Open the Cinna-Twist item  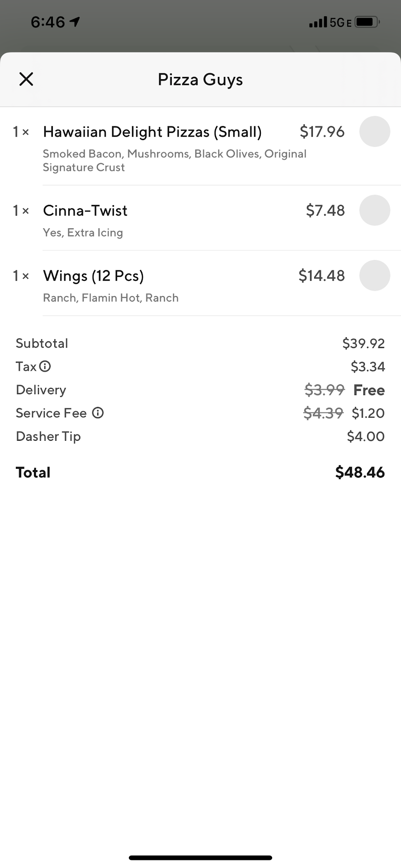click(85, 211)
